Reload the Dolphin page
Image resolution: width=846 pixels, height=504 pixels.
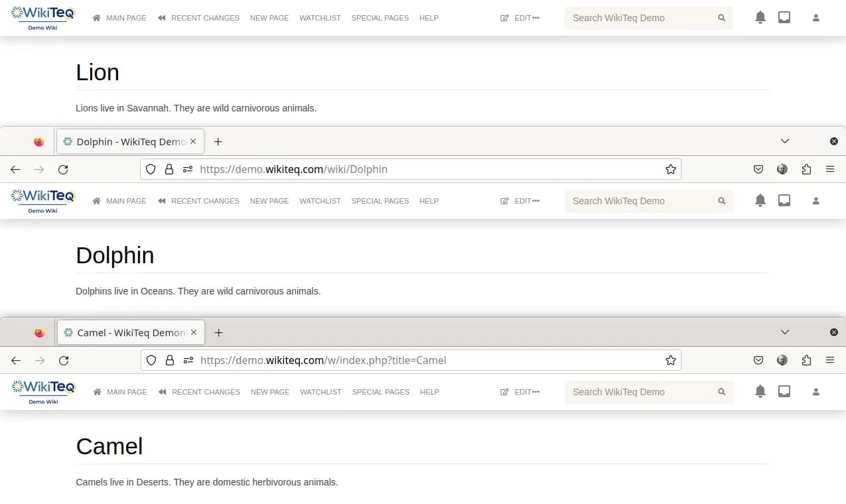[63, 169]
